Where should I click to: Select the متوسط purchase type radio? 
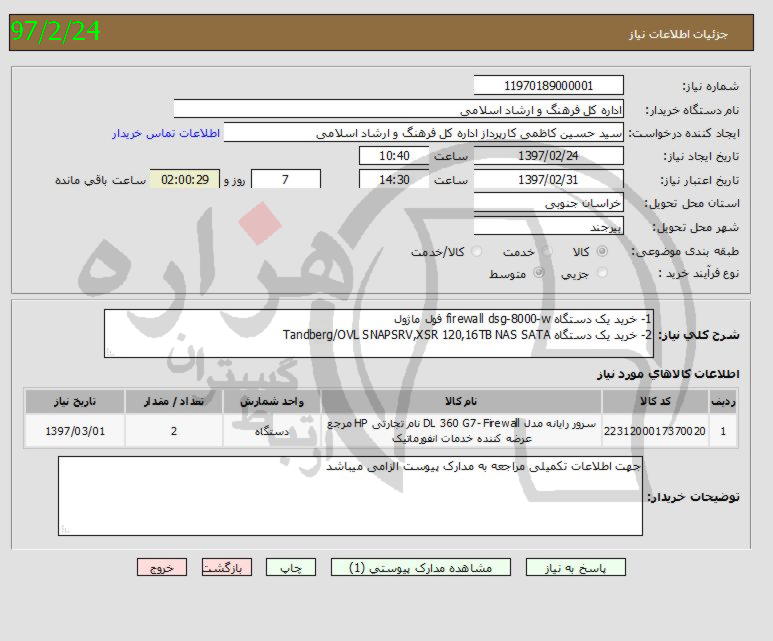point(539,273)
